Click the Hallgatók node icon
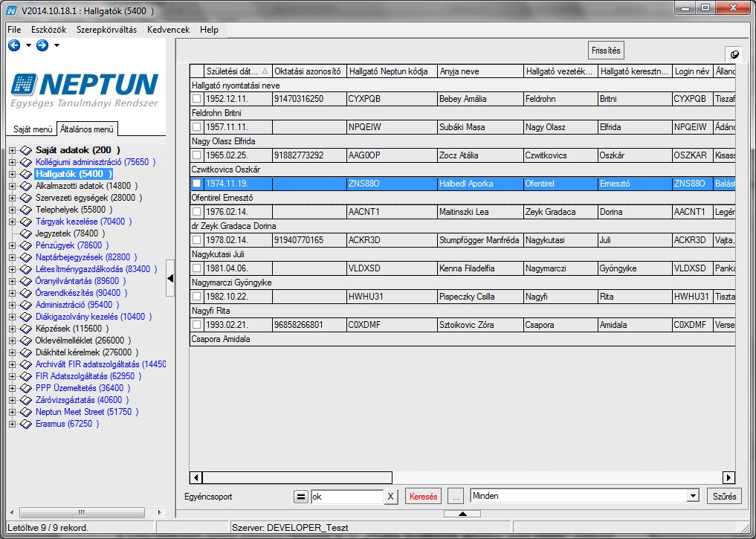The width and height of the screenshot is (756, 539). click(x=25, y=174)
